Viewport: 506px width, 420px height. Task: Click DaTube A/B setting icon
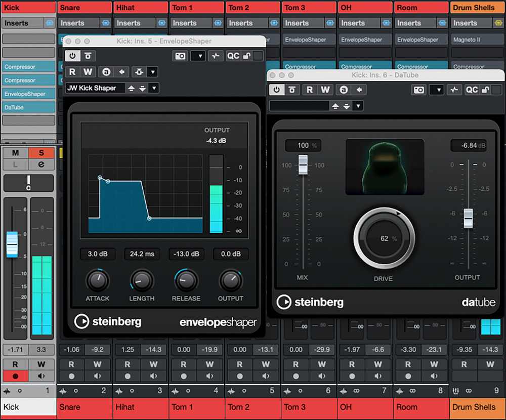344,90
